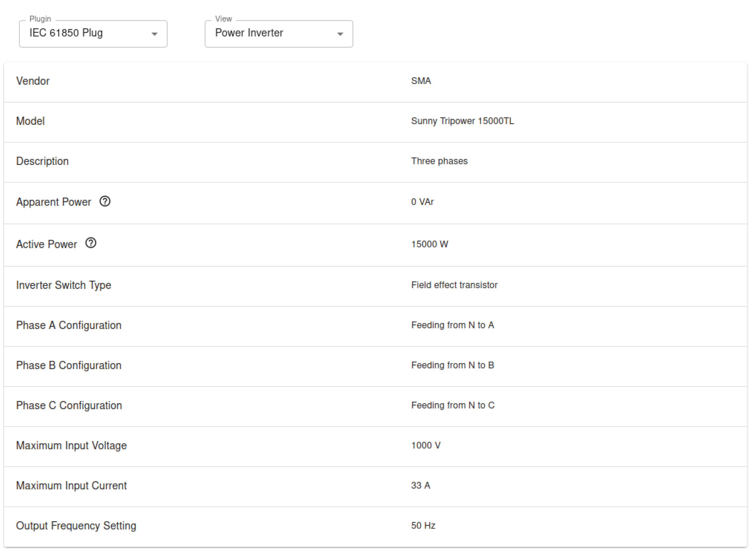Viewport: 756px width, 554px height.
Task: Click the Feeding from N to B value
Action: (453, 365)
